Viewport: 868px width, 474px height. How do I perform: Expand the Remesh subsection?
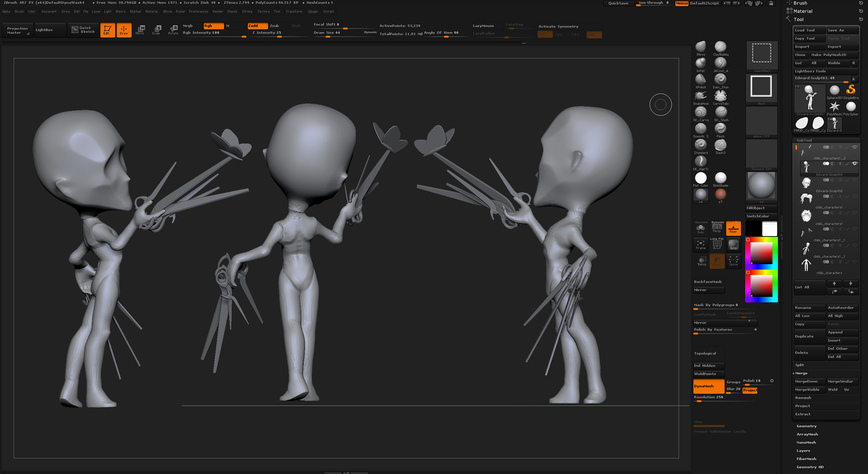click(x=803, y=398)
